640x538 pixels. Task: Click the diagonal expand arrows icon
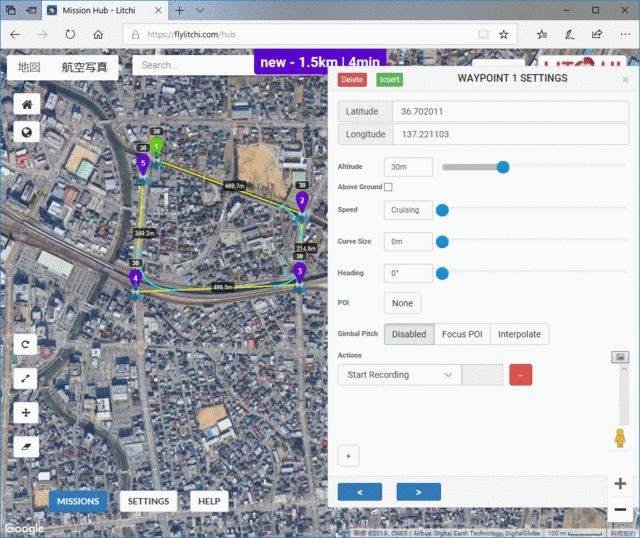coord(25,378)
